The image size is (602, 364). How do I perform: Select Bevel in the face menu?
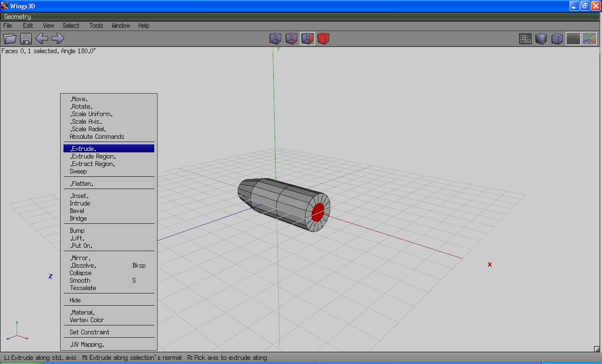point(77,211)
